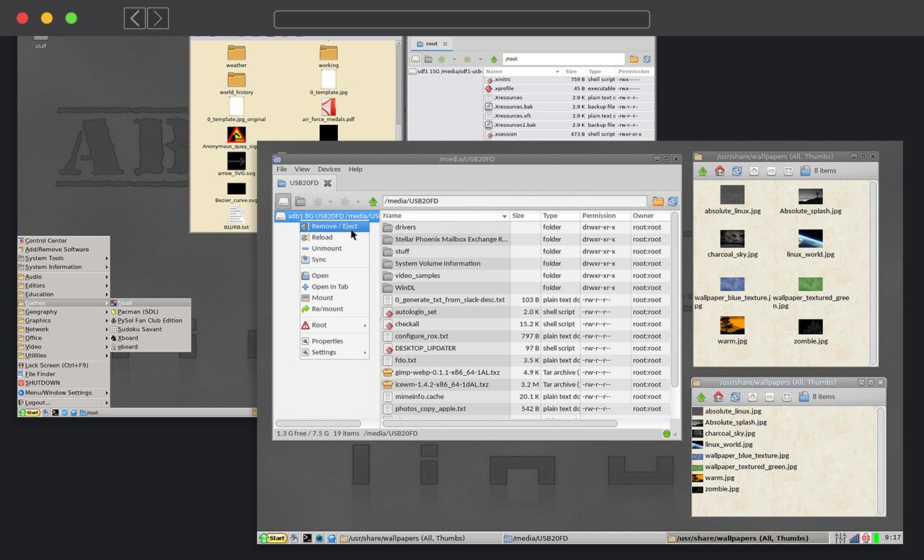Open the terminal icon in the bottom taskbar
Image resolution: width=924 pixels, height=560 pixels.
[307, 538]
